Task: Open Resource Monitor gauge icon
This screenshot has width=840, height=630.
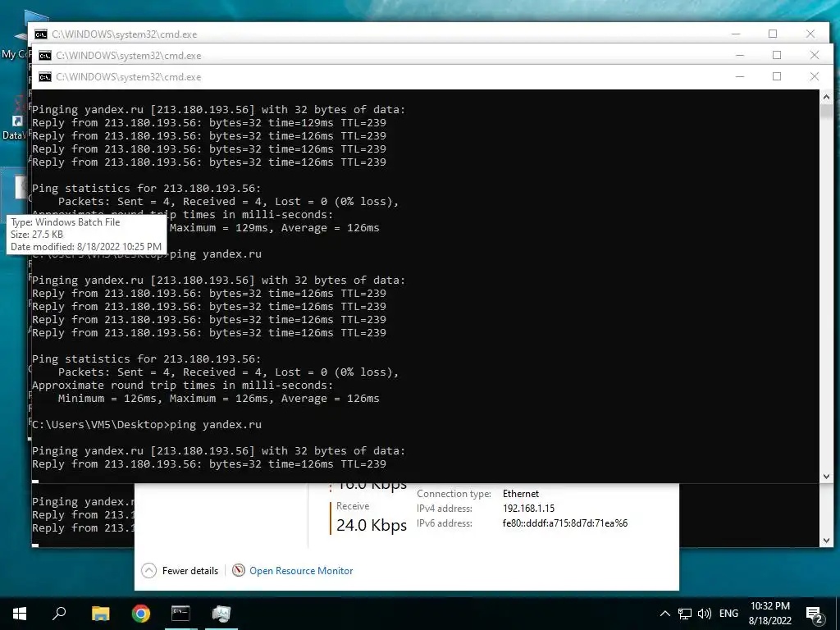Action: tap(239, 571)
